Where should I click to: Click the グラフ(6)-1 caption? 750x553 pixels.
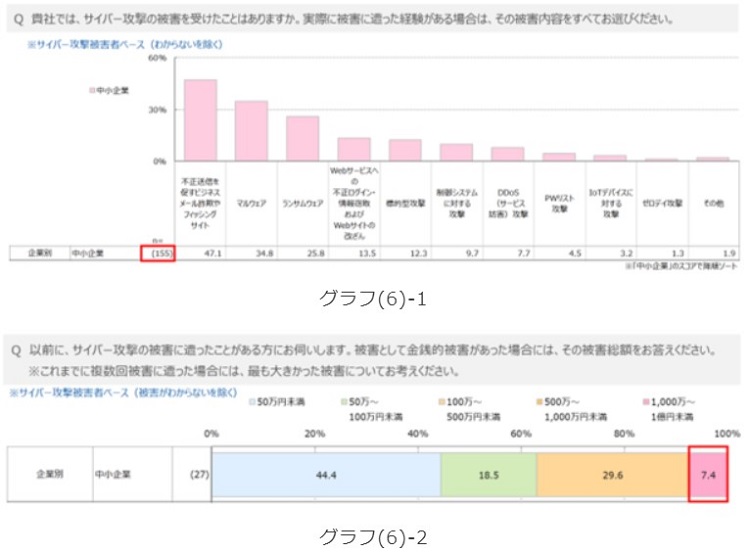click(373, 299)
